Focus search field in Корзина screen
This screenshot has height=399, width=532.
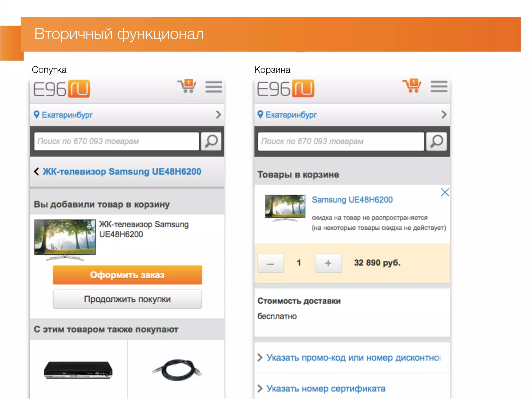pyautogui.click(x=341, y=141)
